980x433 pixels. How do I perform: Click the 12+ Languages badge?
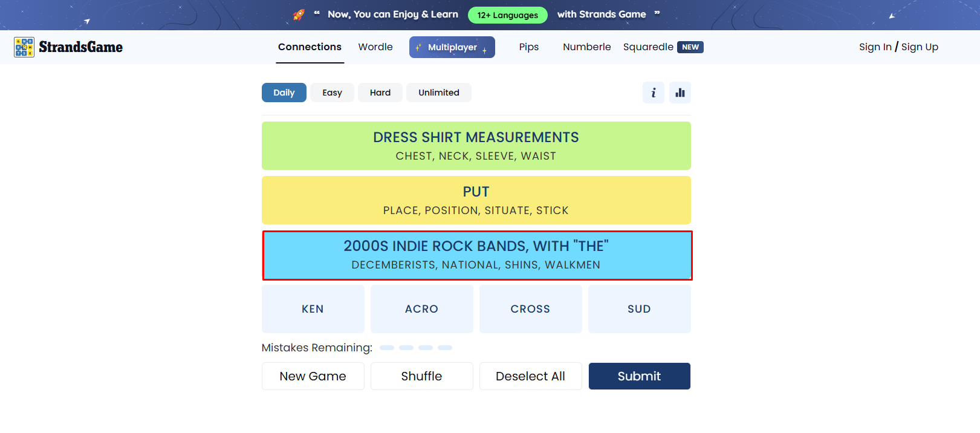[508, 15]
